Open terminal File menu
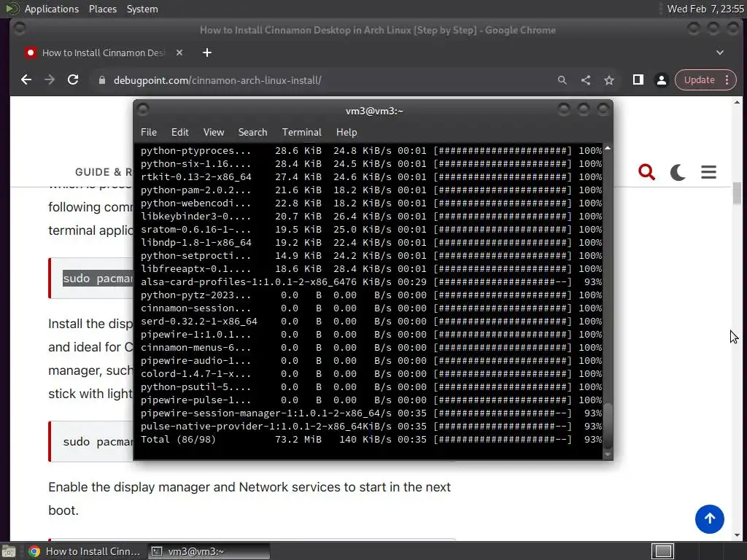Screen dimensions: 747x560 click(x=149, y=132)
